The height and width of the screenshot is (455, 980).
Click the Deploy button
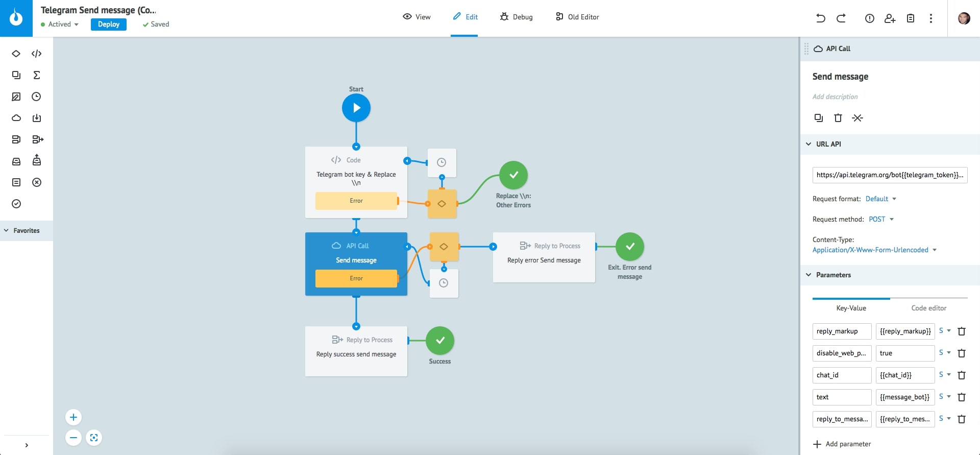(109, 24)
